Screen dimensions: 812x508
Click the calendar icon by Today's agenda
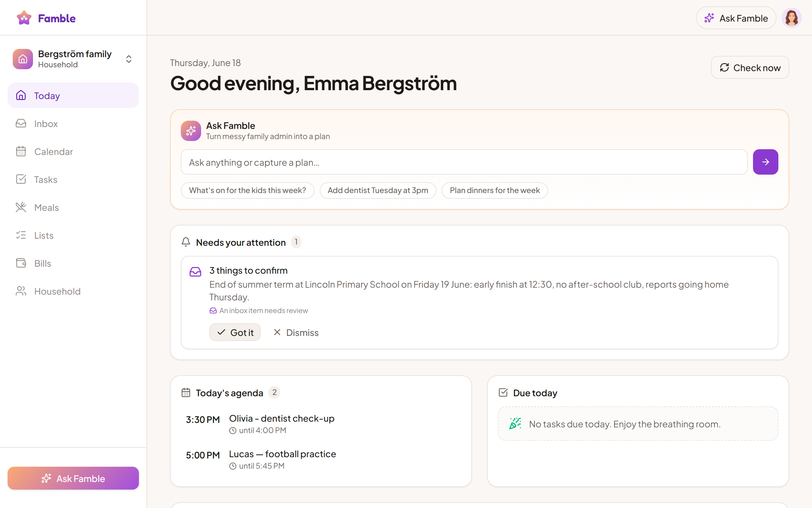186,392
